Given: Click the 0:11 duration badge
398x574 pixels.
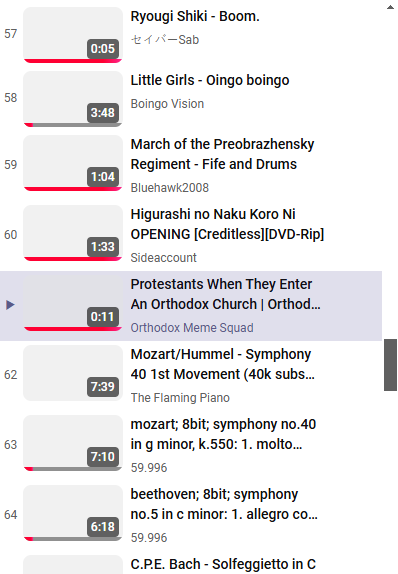Looking at the screenshot, I should pos(103,317).
